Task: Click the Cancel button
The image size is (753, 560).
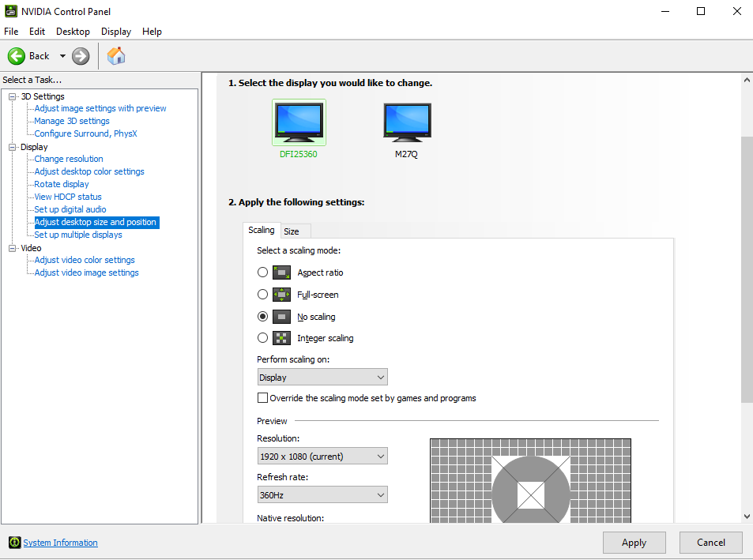Action: pos(711,543)
